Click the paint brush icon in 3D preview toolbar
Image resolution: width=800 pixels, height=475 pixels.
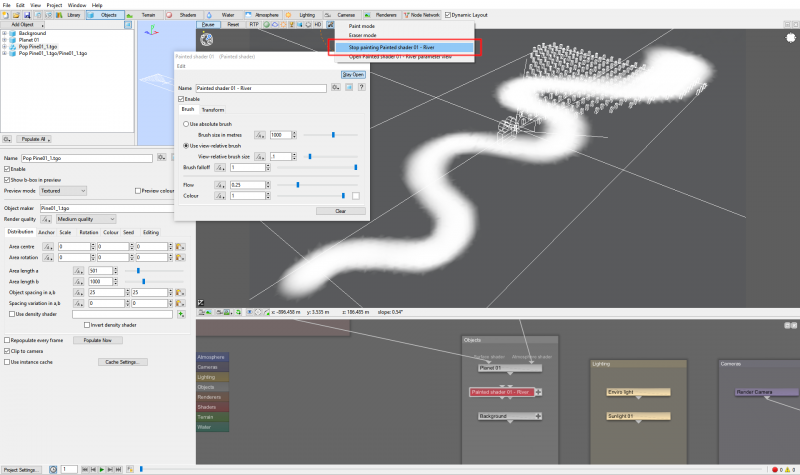[330, 24]
